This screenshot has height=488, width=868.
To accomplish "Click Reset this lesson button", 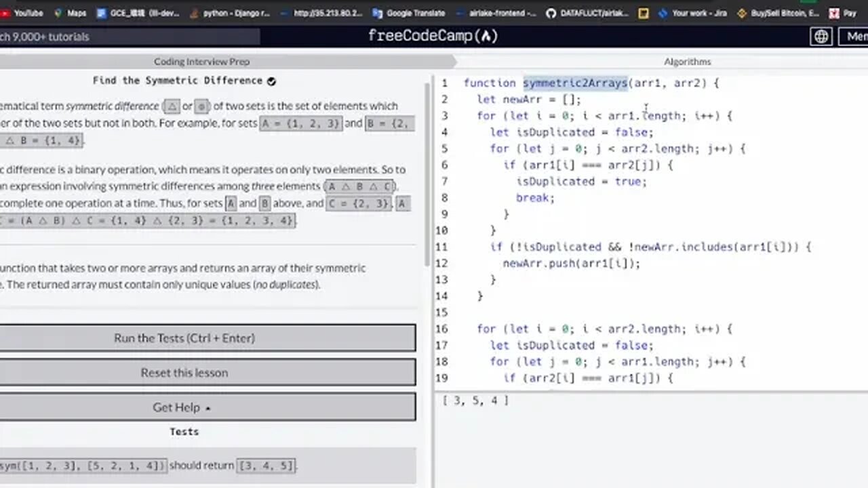I will pos(207,372).
